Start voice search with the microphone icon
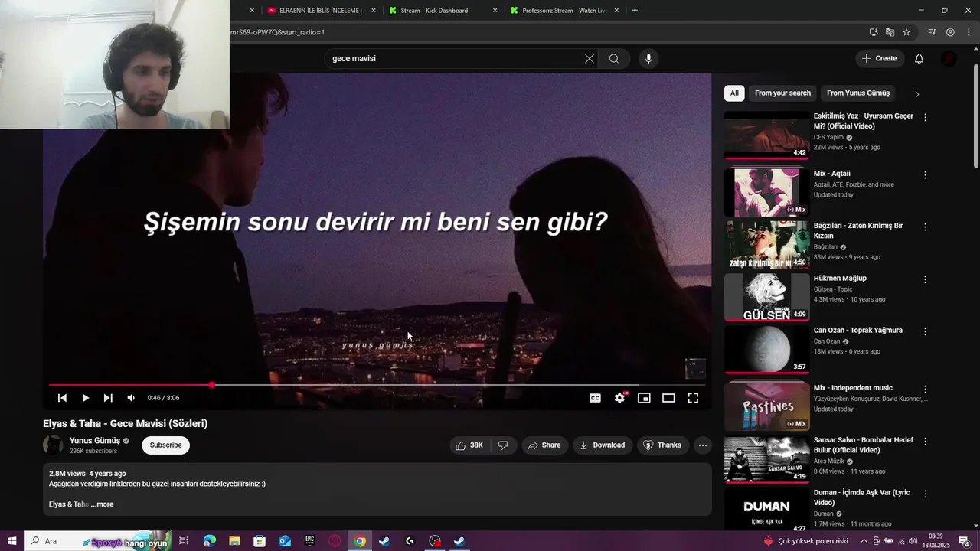980x551 pixels. click(x=648, y=59)
